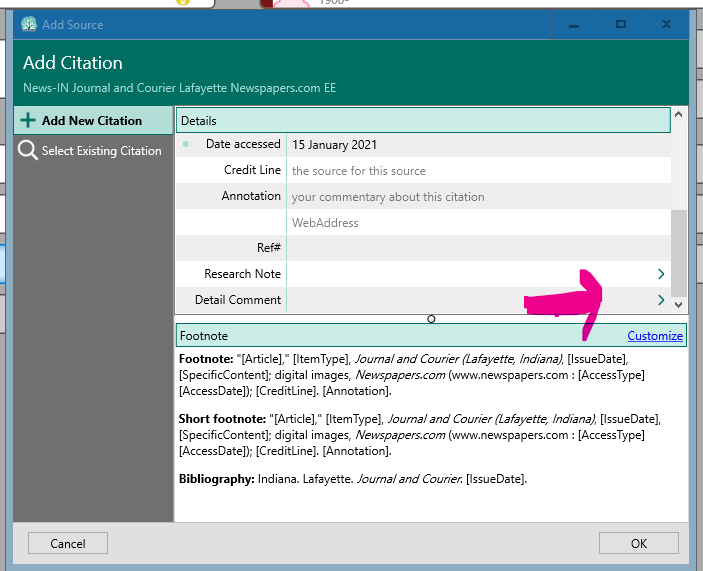Close the Add Source dialog
This screenshot has width=703, height=571.
(x=667, y=24)
